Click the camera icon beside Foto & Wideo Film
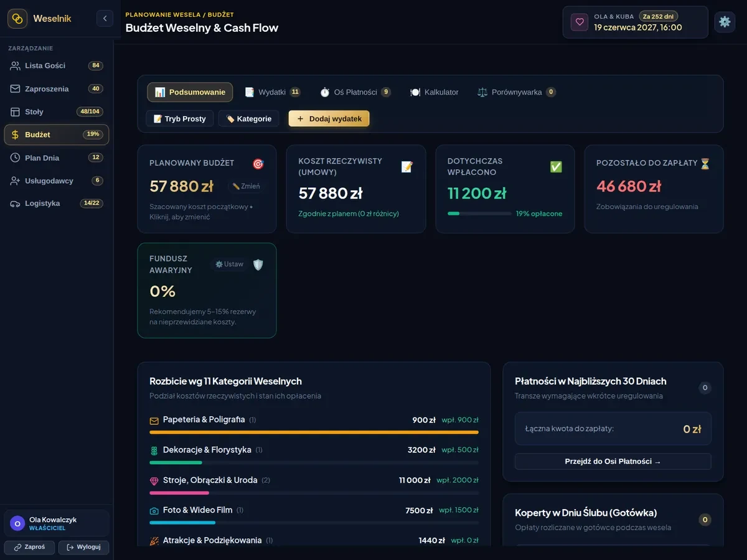 click(154, 511)
